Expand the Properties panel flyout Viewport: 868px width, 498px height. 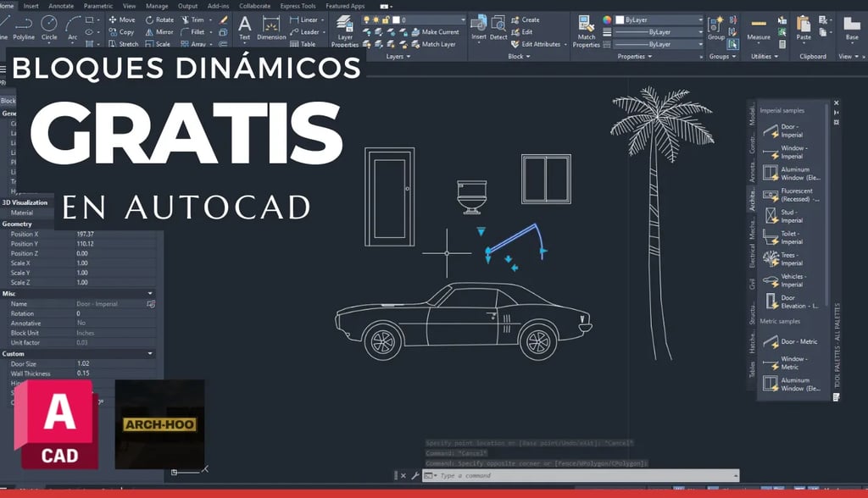tap(635, 57)
